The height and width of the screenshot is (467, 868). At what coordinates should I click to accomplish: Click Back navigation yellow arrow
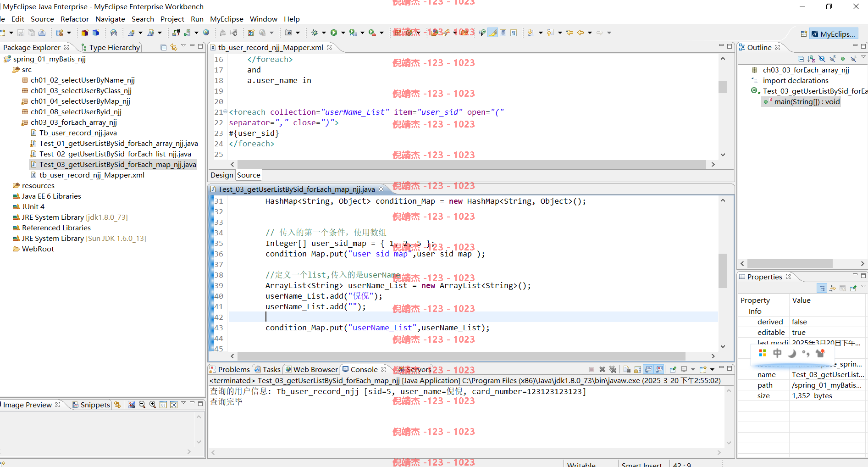pos(581,33)
